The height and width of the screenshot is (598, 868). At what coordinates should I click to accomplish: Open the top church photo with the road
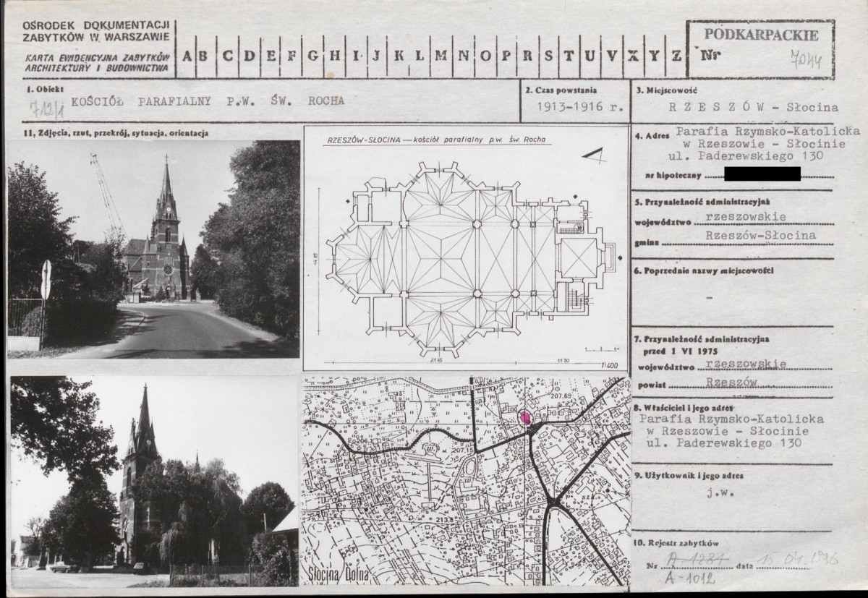(x=153, y=249)
